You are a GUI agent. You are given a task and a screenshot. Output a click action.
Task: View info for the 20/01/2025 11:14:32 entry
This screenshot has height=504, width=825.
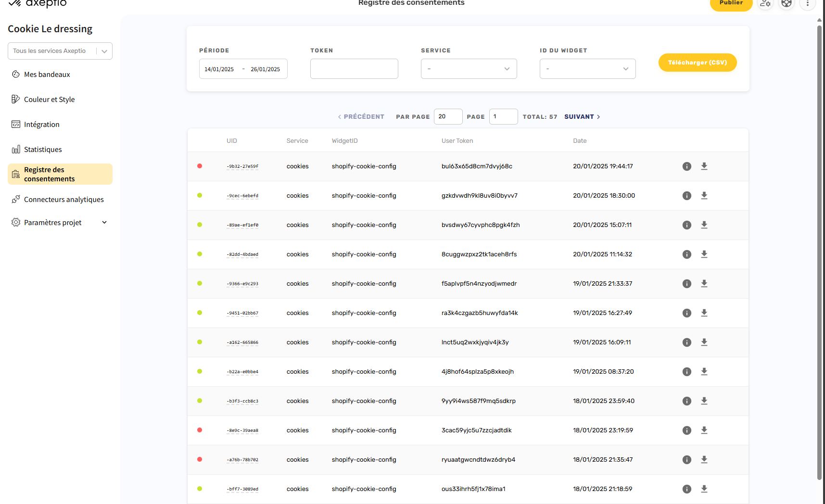[x=687, y=254]
